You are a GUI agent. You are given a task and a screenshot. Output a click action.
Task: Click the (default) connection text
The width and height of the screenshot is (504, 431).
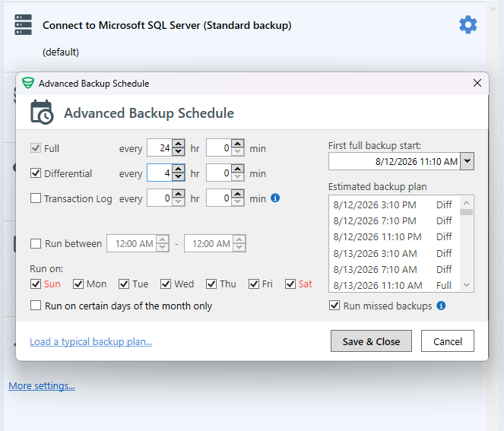61,52
